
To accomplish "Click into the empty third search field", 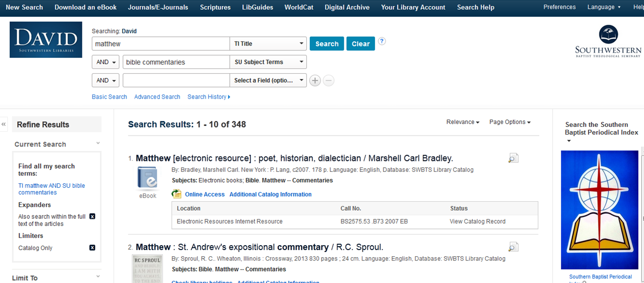I will click(x=176, y=80).
